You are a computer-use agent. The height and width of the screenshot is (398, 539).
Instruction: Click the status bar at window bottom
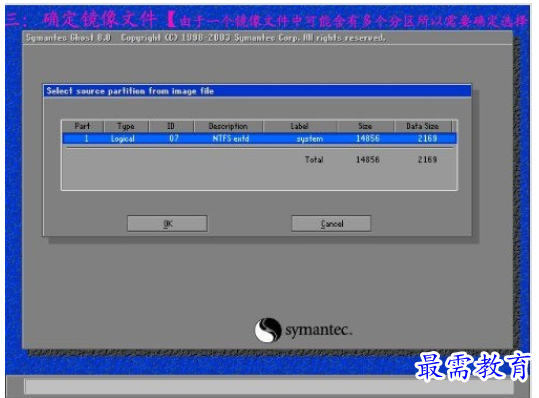tap(269, 387)
